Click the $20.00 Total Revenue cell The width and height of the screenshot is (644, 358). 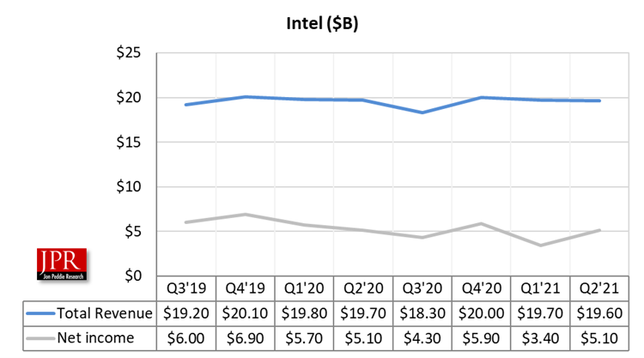(481, 313)
